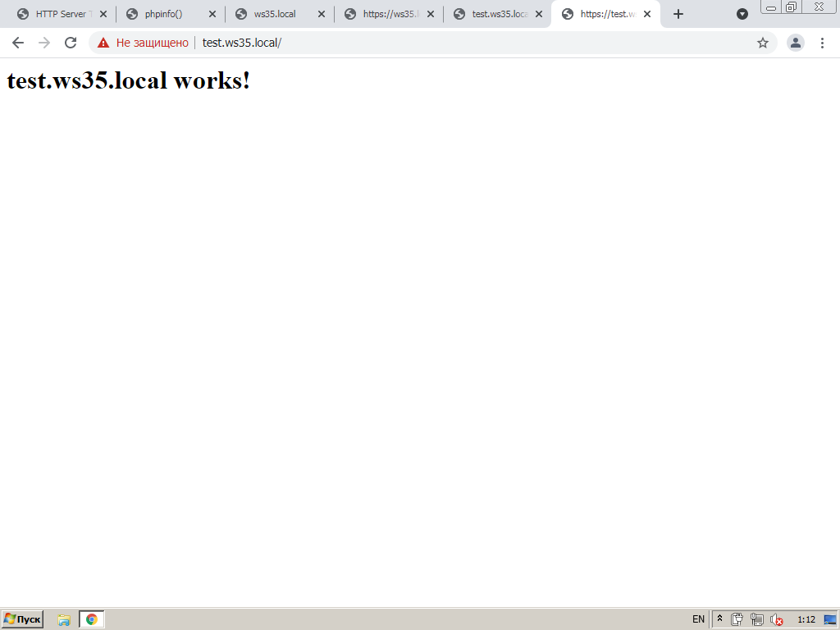Viewport: 840px width, 630px height.
Task: Close the active https://test tab
Action: 647,14
